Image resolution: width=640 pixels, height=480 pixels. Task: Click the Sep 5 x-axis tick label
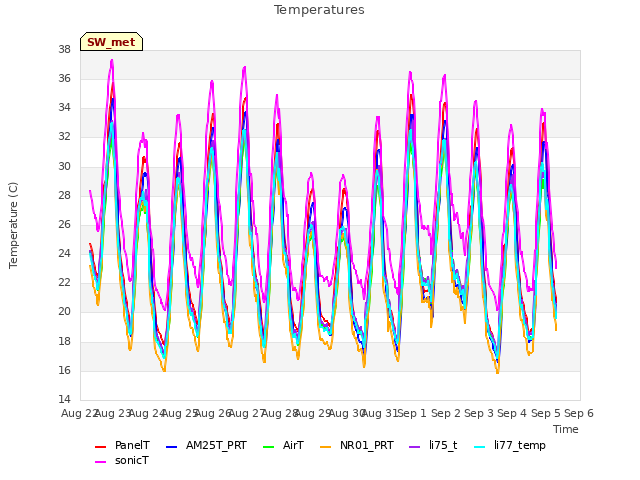[x=546, y=413]
